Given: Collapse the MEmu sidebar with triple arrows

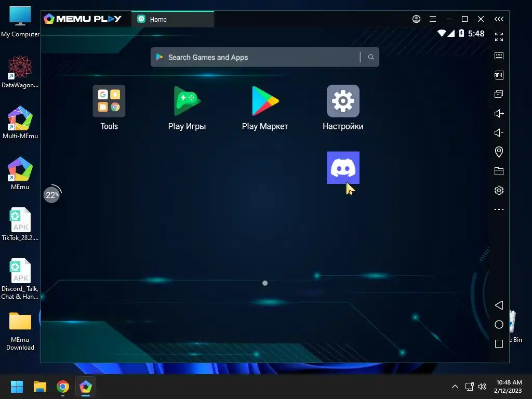Looking at the screenshot, I should [499, 19].
